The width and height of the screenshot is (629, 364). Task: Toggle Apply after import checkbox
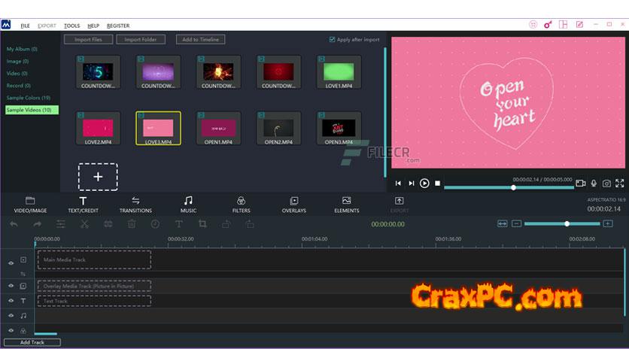[332, 39]
